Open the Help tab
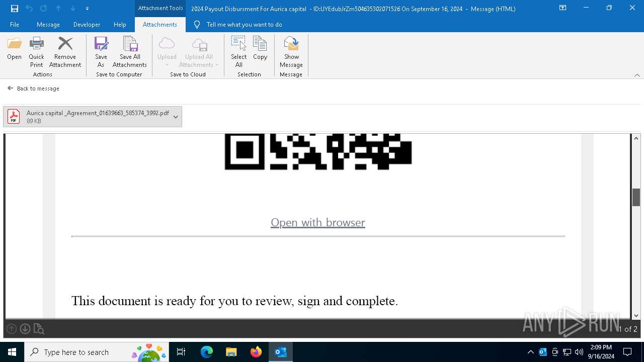The height and width of the screenshot is (362, 644). [x=120, y=25]
